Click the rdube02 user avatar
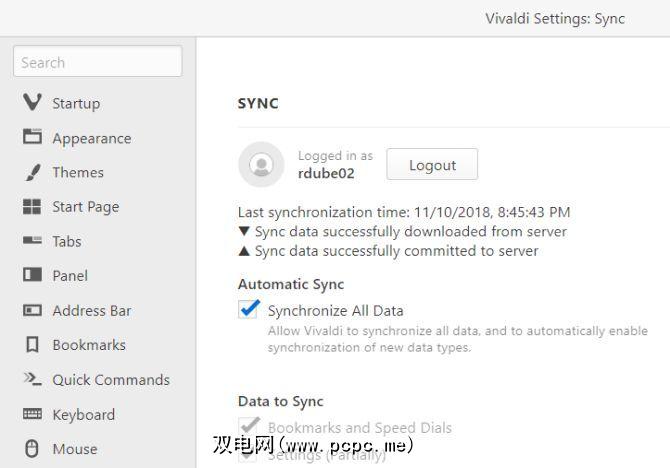The width and height of the screenshot is (670, 468). point(261,164)
